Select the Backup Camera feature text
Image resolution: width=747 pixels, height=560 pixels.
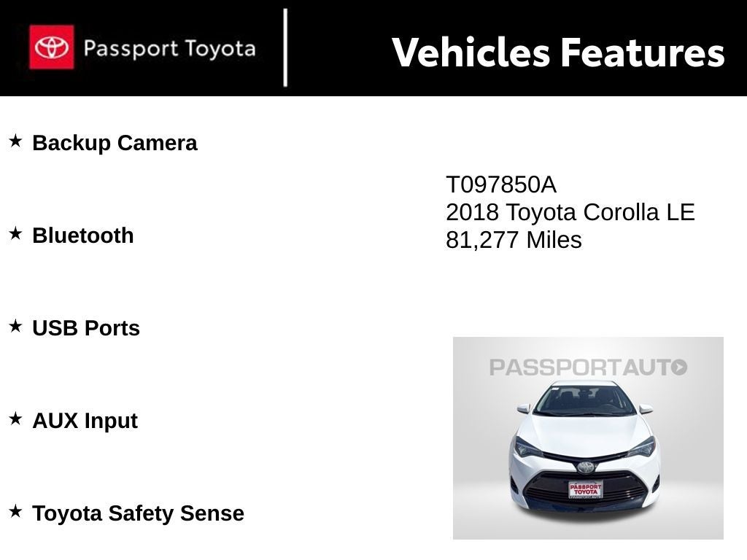point(115,143)
